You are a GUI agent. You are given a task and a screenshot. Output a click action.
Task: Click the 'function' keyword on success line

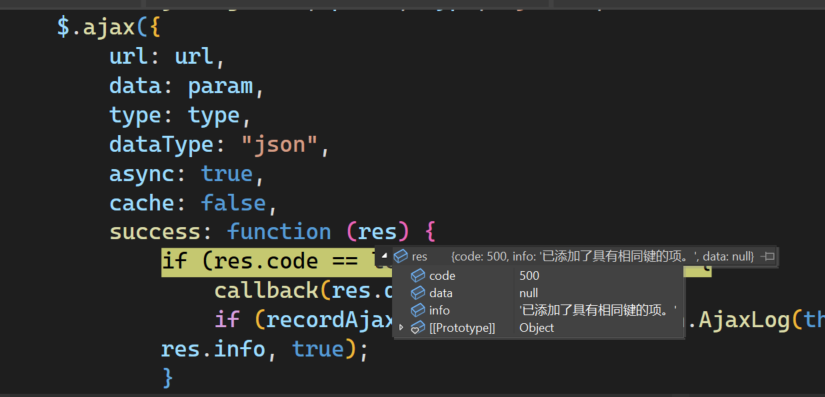[x=279, y=232]
